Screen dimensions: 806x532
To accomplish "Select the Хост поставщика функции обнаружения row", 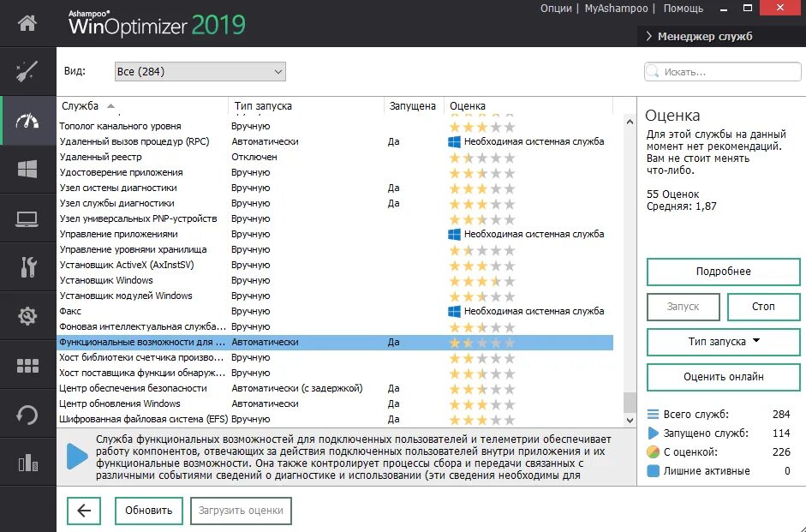I will 335,374.
